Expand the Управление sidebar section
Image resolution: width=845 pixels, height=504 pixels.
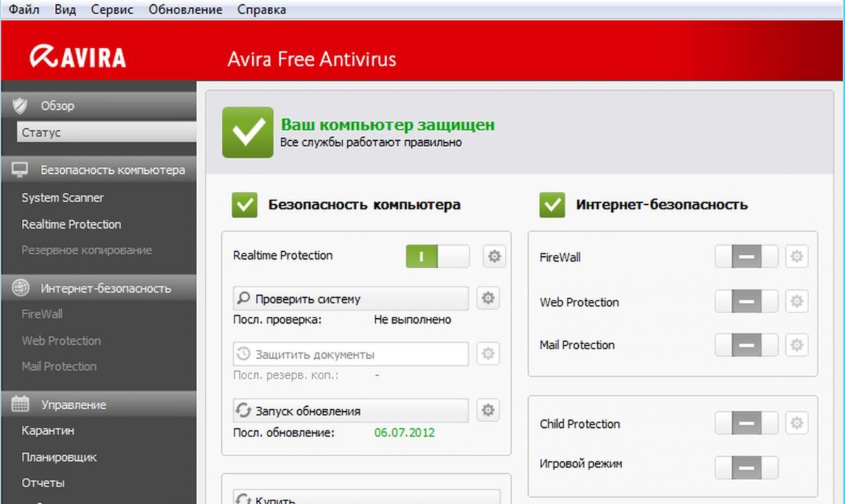click(99, 405)
